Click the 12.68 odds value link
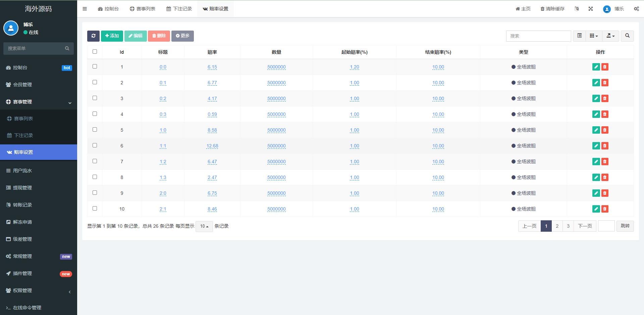 212,146
